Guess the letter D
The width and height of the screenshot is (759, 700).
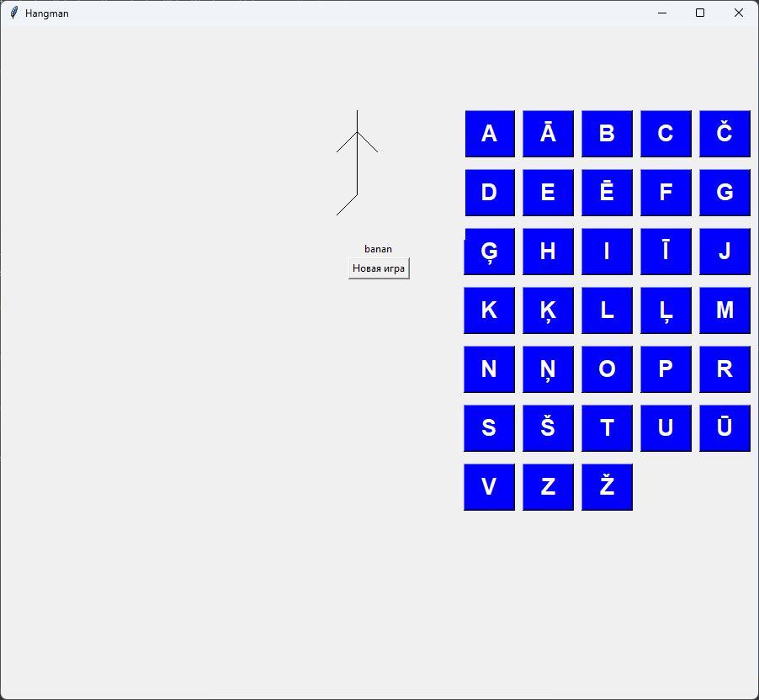click(490, 193)
